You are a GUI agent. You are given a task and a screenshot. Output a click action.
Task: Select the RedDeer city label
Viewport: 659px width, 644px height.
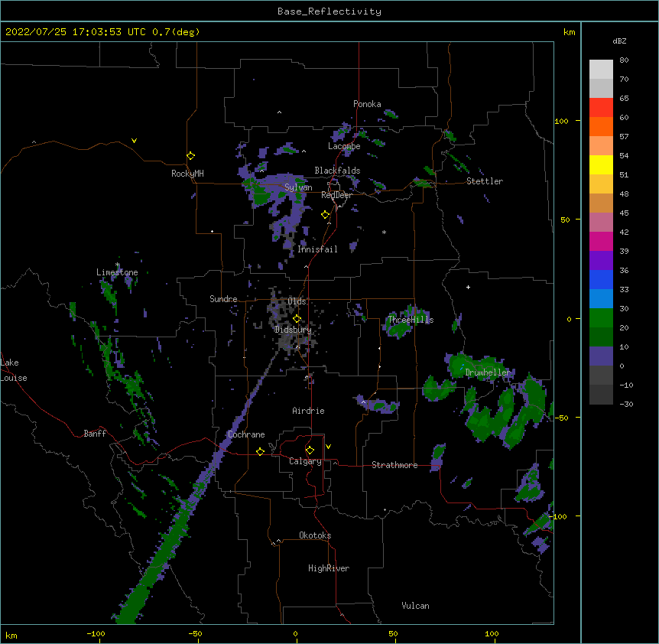[336, 195]
